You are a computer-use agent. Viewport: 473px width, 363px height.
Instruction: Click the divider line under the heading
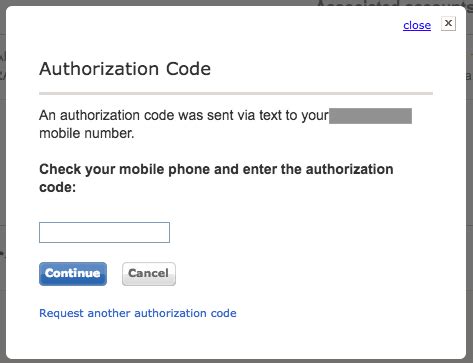pos(236,94)
